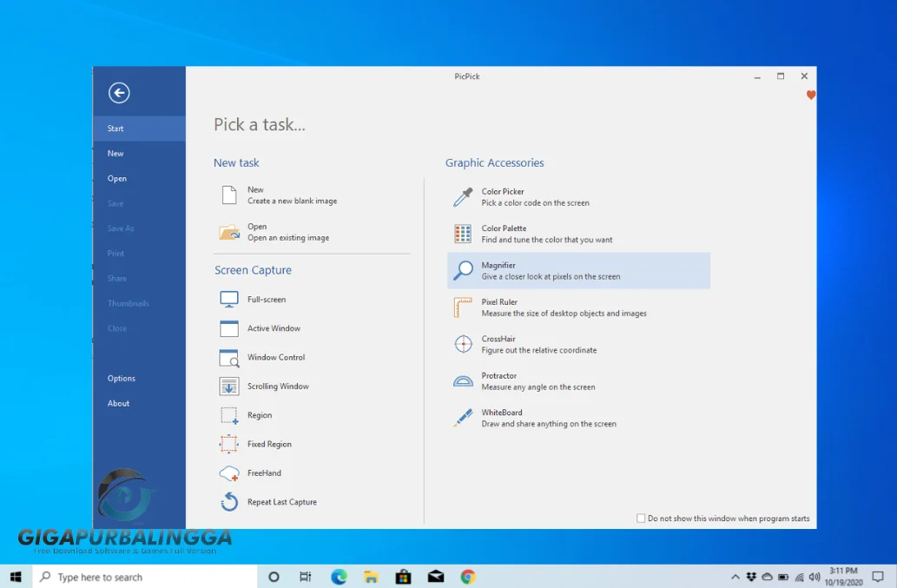Choose the FreeHand capture icon

click(x=229, y=473)
